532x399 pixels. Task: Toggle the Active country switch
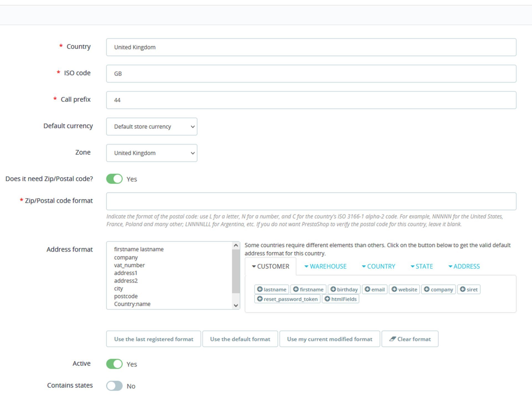(x=114, y=364)
